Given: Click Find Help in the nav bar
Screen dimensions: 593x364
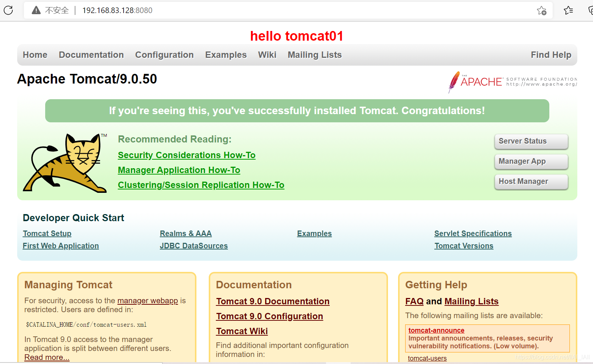Looking at the screenshot, I should pyautogui.click(x=551, y=55).
